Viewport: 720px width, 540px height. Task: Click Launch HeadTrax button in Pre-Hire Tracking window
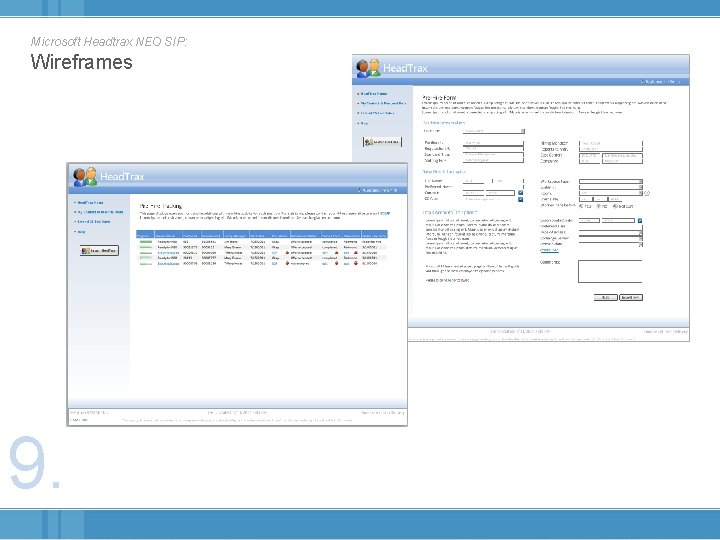pyautogui.click(x=99, y=251)
